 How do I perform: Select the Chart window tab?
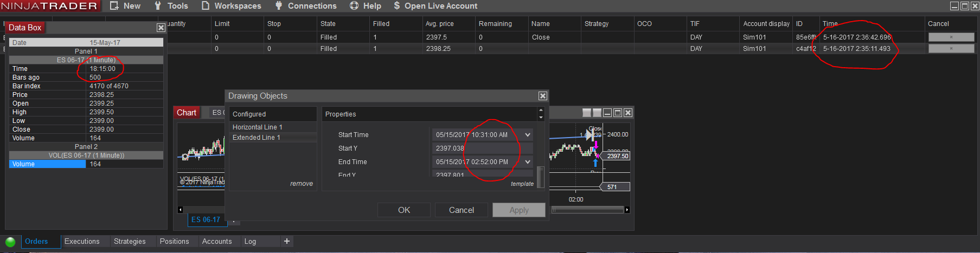(187, 113)
